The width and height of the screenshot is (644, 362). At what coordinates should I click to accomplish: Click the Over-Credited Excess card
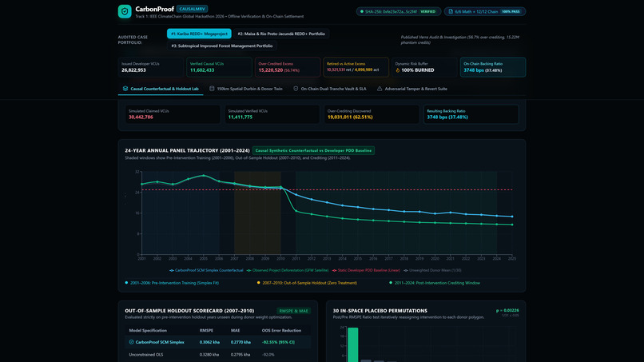coord(288,67)
